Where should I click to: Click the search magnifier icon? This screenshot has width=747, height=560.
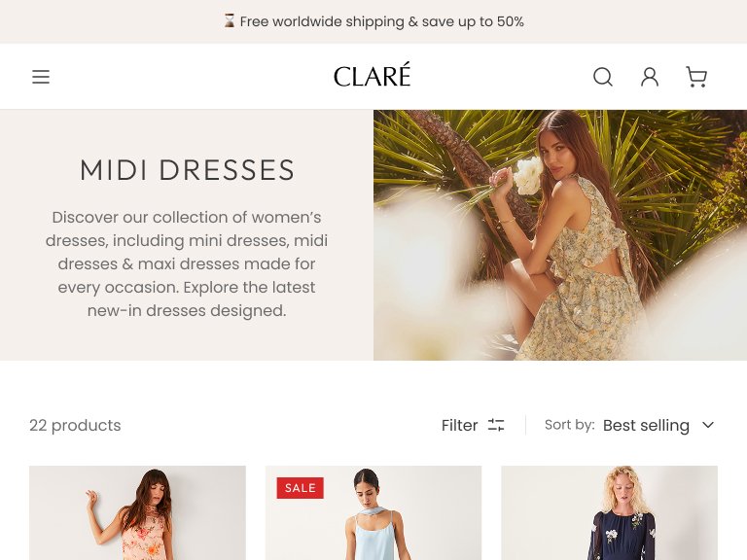coord(603,77)
